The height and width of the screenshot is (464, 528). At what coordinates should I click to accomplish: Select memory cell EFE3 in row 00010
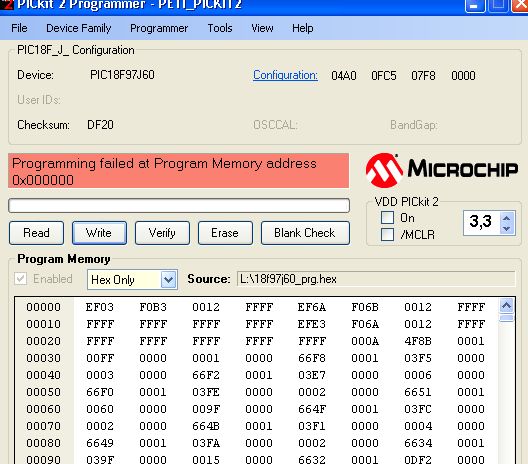312,324
